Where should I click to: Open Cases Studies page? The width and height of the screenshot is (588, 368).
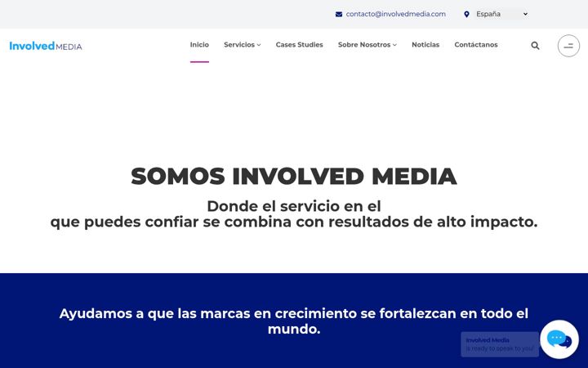(x=299, y=45)
